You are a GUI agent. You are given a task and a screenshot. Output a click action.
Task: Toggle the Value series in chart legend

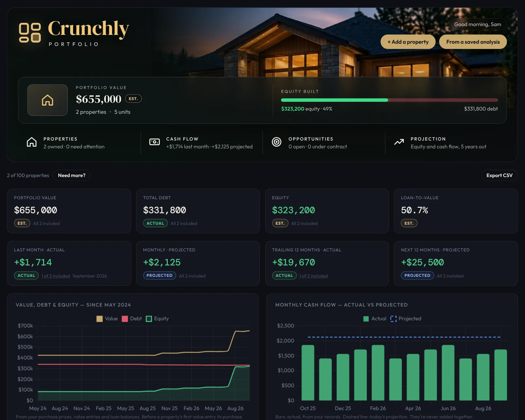click(x=107, y=319)
